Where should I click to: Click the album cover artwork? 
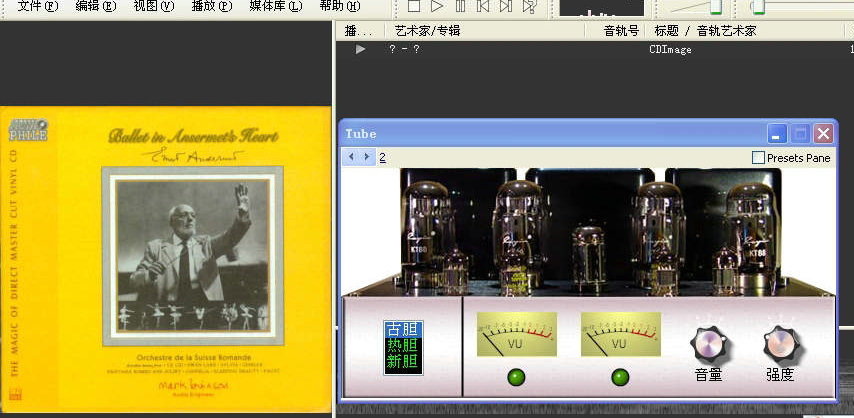coord(166,259)
